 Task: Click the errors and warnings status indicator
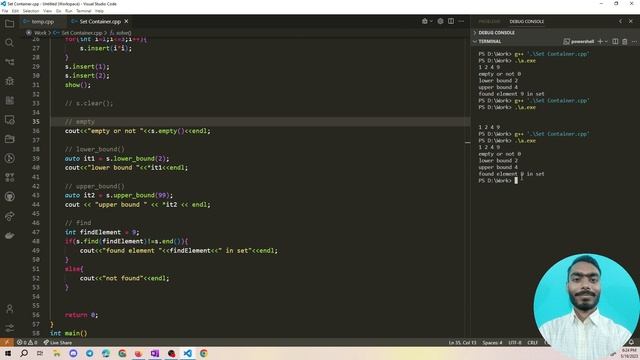pos(27,342)
